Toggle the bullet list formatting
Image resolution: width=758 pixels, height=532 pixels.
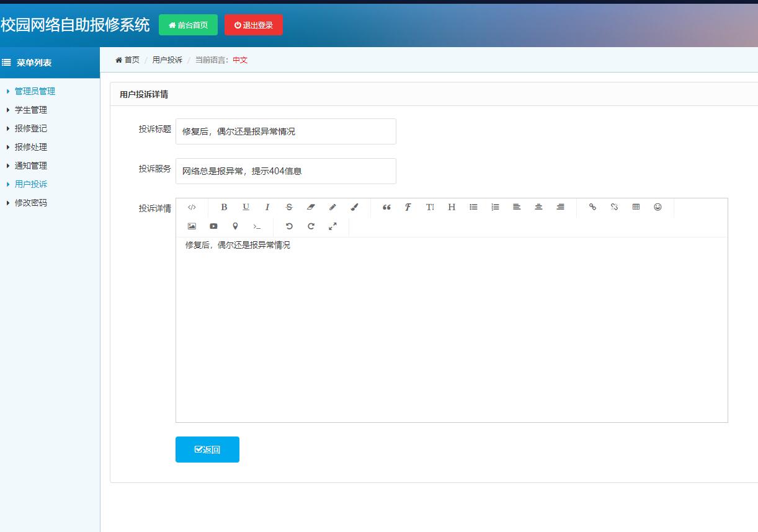(x=473, y=207)
